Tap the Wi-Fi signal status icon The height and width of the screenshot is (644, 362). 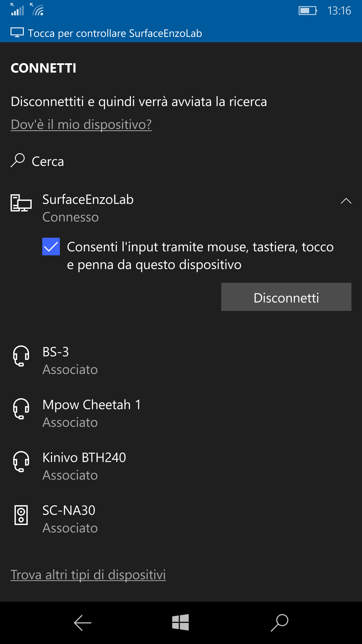point(37,10)
